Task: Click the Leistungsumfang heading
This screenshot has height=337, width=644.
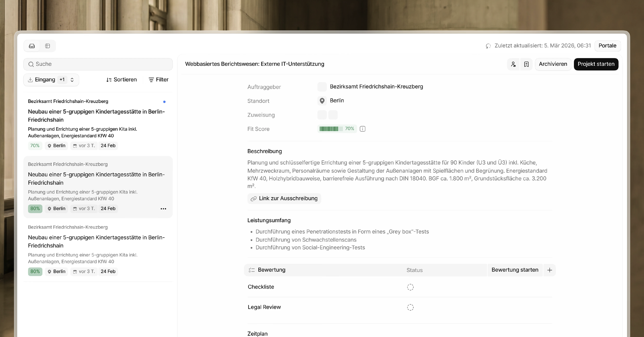Action: coord(269,221)
